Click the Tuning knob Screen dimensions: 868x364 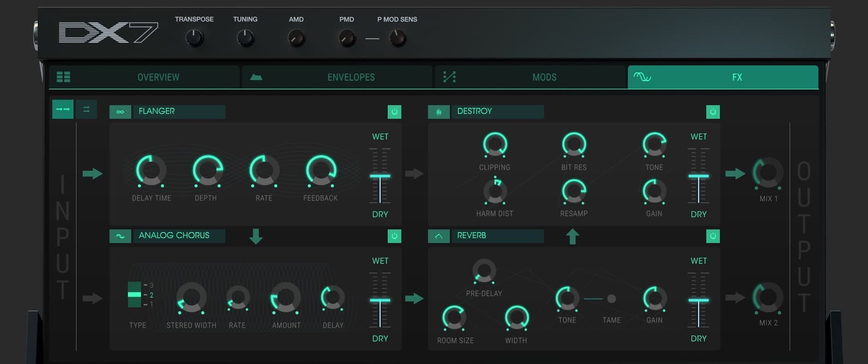[x=246, y=38]
